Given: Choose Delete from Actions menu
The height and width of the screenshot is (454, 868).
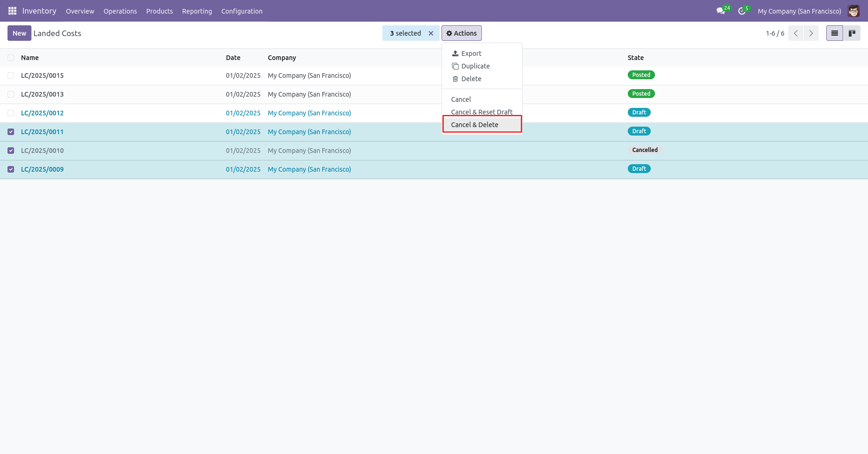Looking at the screenshot, I should pyautogui.click(x=482, y=79).
